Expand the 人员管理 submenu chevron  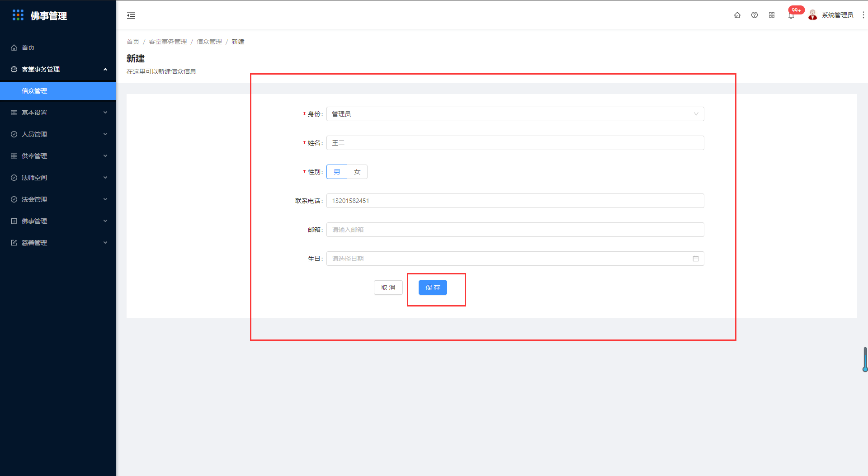(105, 134)
